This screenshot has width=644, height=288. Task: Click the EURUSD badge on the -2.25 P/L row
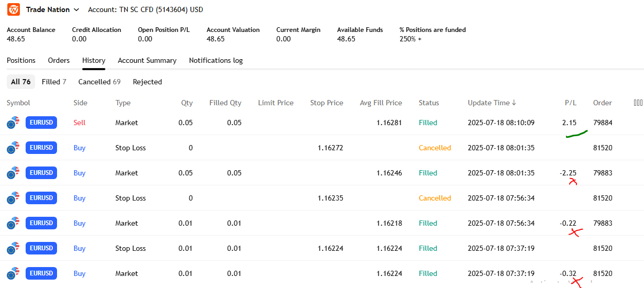pyautogui.click(x=41, y=173)
